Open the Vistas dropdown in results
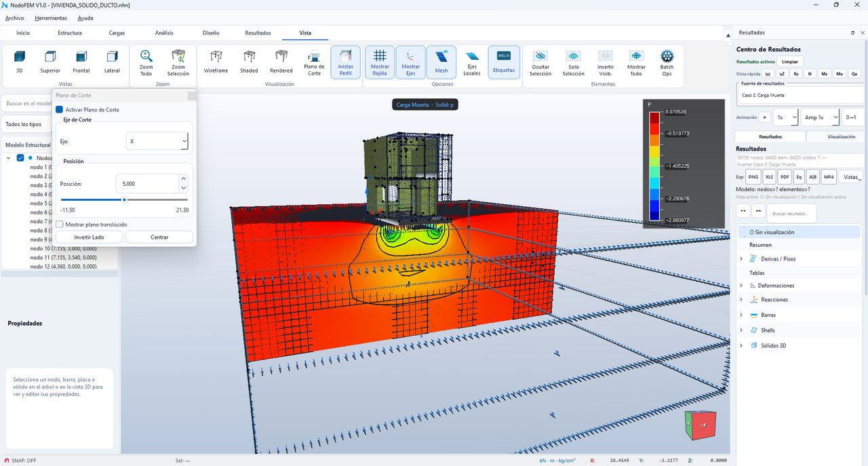868x466 pixels. click(852, 177)
